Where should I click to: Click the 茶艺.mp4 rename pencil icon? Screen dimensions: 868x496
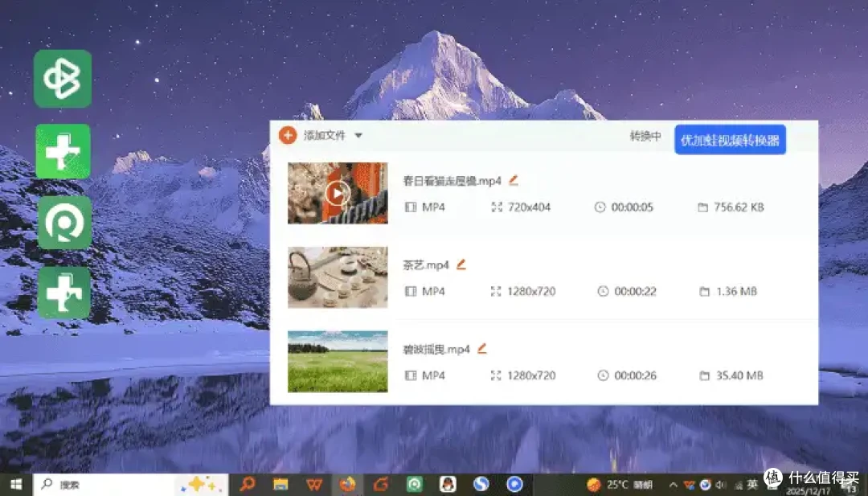pos(461,264)
